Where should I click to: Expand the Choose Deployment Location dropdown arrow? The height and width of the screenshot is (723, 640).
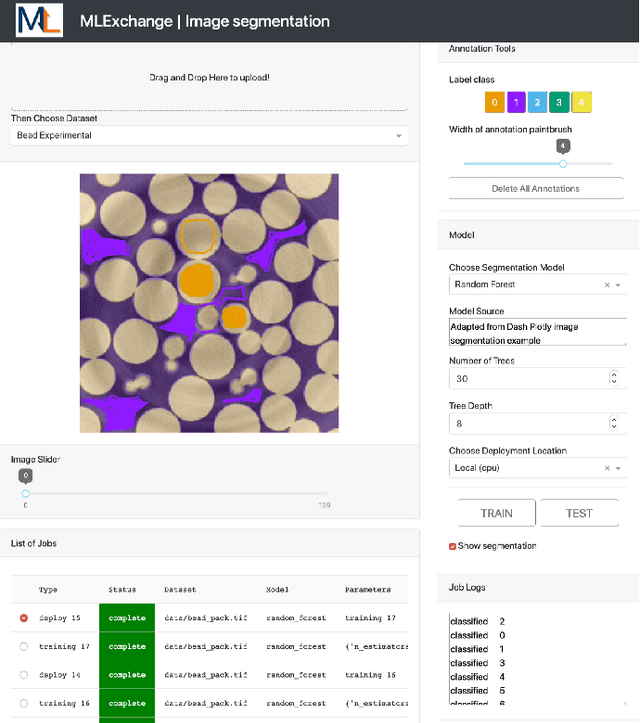point(619,468)
